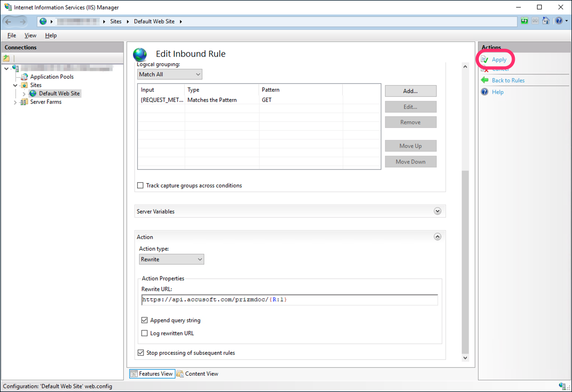
Task: Open the Logical grouping Match All dropdown
Action: tap(170, 74)
